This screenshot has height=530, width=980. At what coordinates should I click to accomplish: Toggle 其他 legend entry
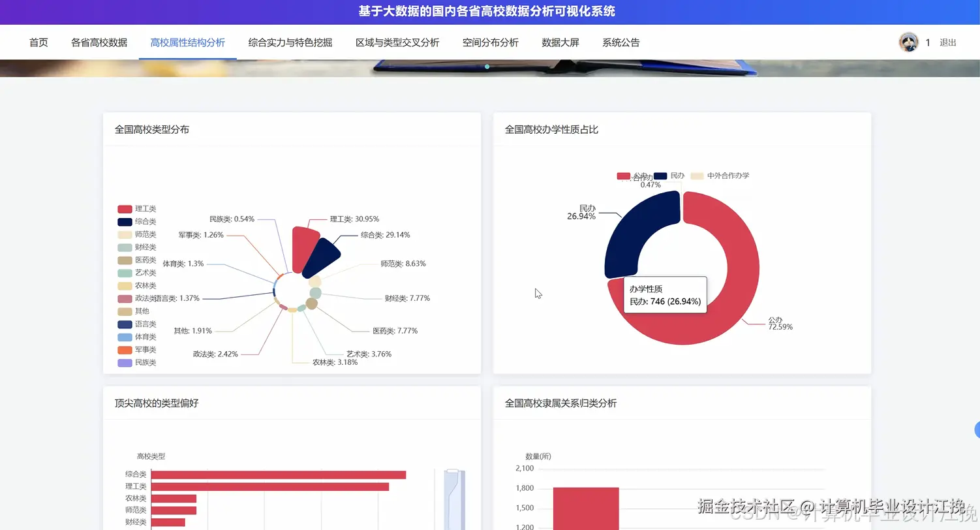(134, 311)
